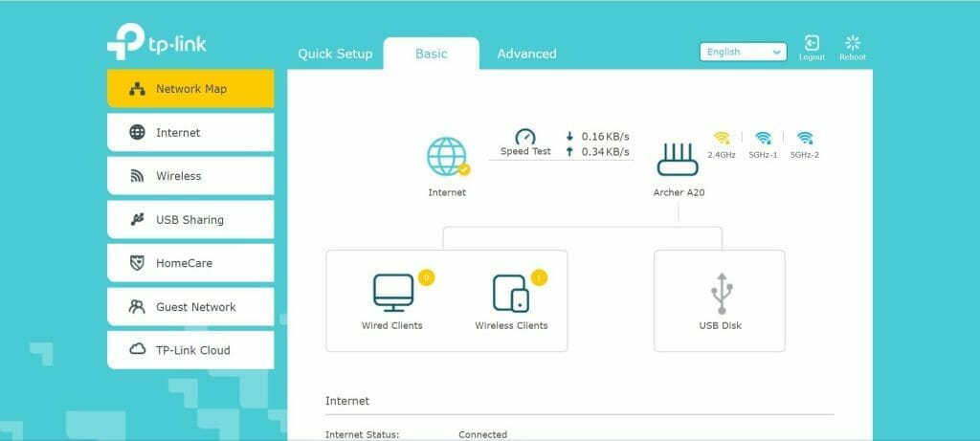
Task: Click the Wireless signal icon in sidebar
Action: point(137,176)
